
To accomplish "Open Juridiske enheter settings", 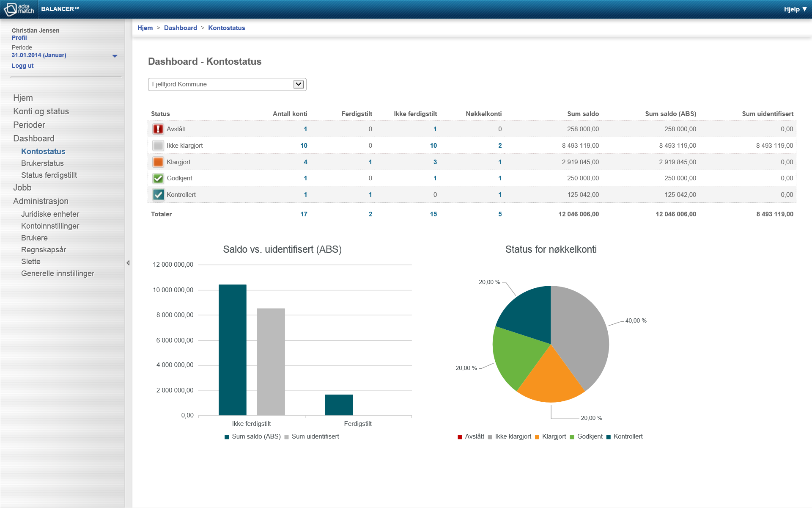I will pos(50,214).
